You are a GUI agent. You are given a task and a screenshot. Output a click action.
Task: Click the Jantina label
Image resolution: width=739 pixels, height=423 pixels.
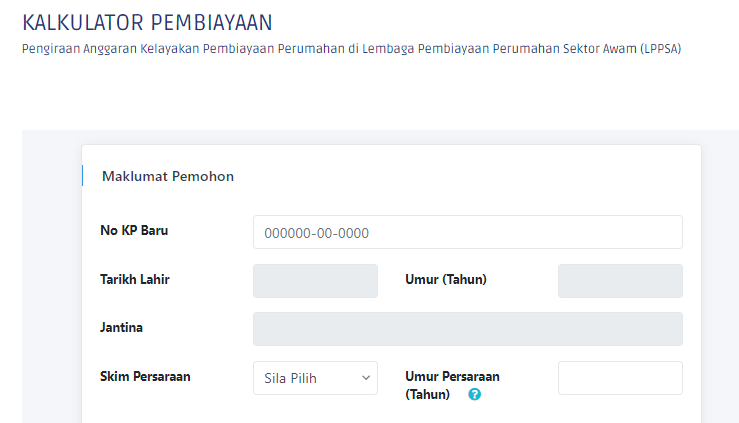pyautogui.click(x=122, y=327)
